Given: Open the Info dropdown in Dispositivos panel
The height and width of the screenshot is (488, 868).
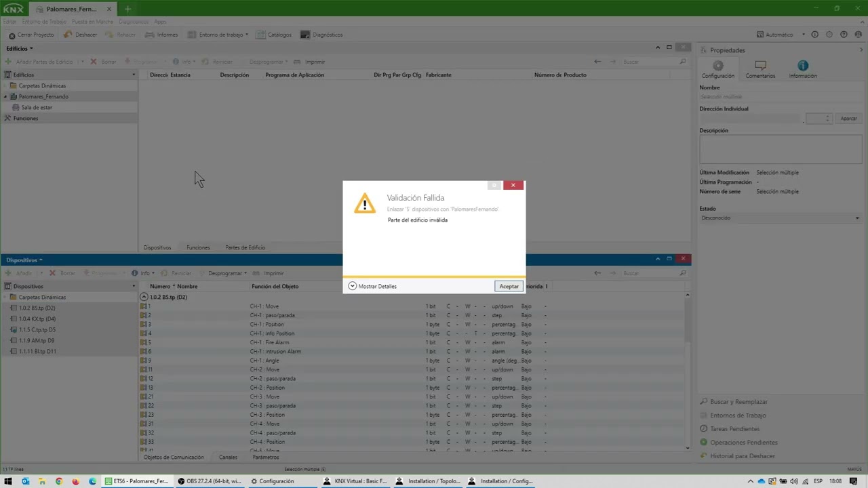Looking at the screenshot, I should [144, 273].
